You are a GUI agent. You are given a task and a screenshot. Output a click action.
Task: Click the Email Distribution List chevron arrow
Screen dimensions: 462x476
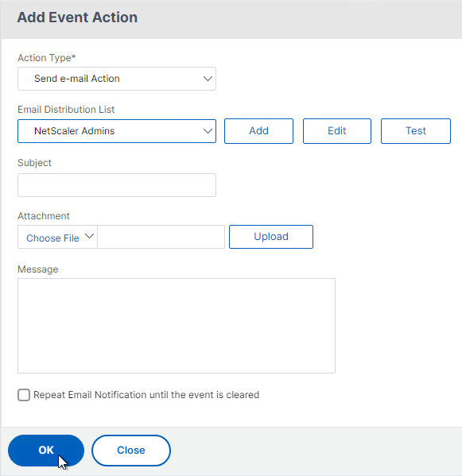click(208, 131)
